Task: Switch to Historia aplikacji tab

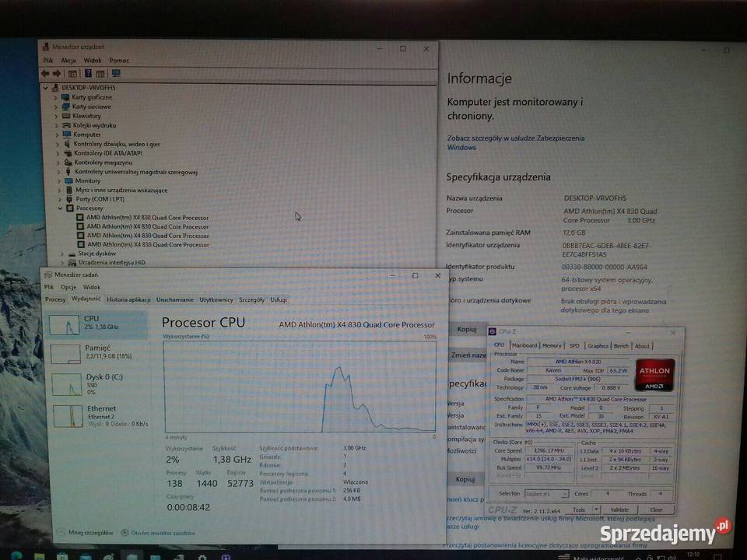Action: (x=128, y=299)
